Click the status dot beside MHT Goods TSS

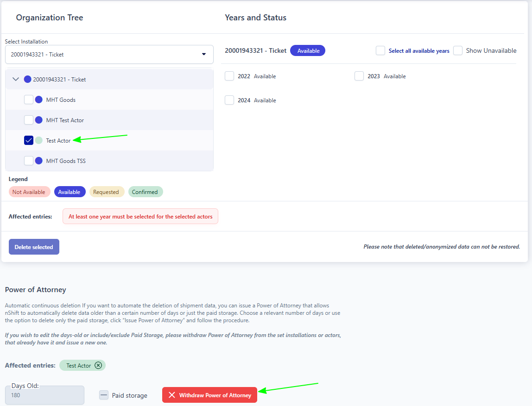click(39, 161)
